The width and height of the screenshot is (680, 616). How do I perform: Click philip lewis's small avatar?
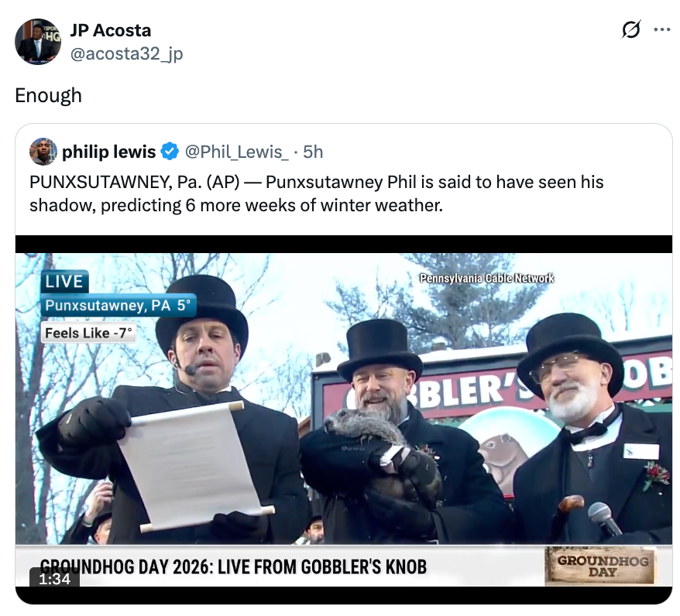(43, 152)
